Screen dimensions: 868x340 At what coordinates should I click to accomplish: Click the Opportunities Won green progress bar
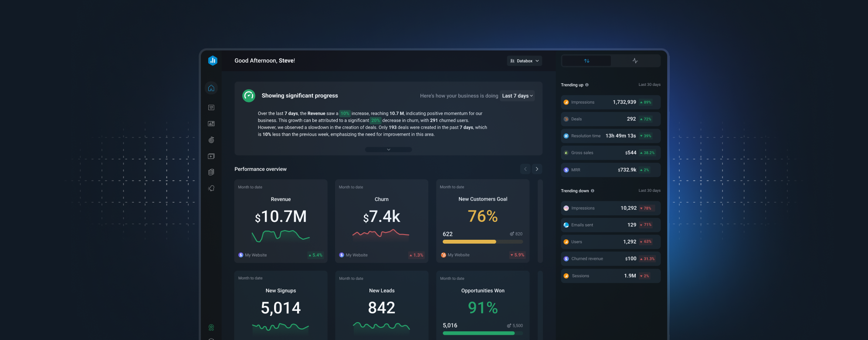coord(483,333)
